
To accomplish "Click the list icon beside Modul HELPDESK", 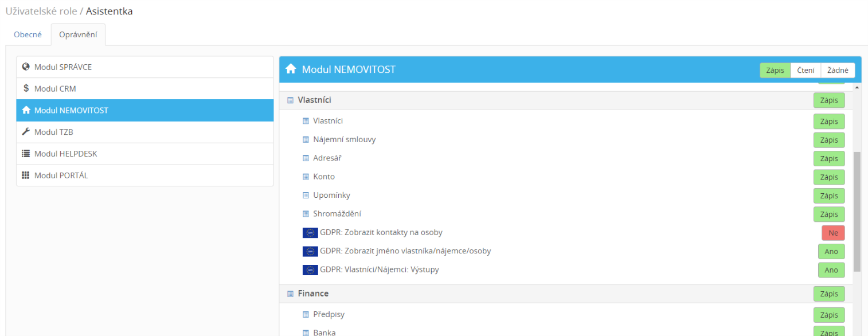I will 26,154.
